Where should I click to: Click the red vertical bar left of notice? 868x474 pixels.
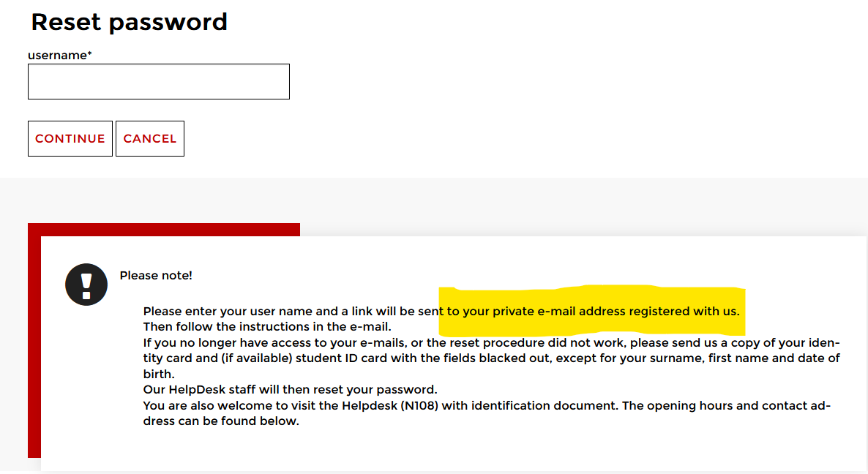pos(34,344)
